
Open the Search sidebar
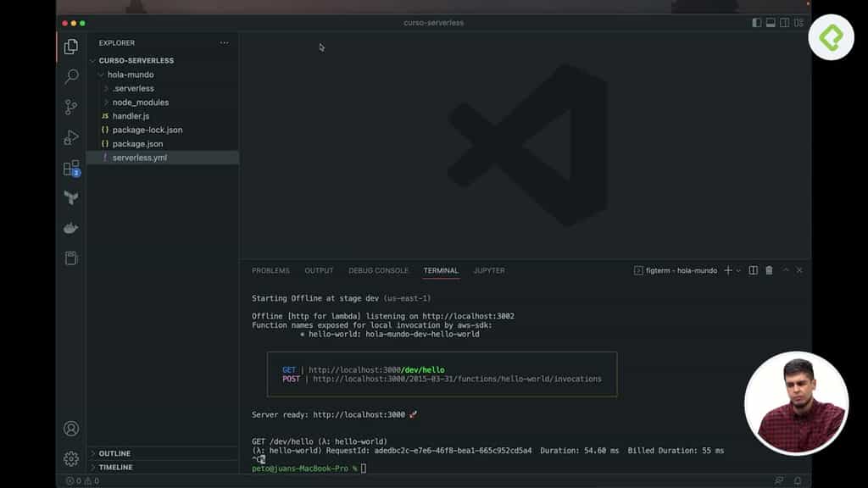[x=70, y=75]
